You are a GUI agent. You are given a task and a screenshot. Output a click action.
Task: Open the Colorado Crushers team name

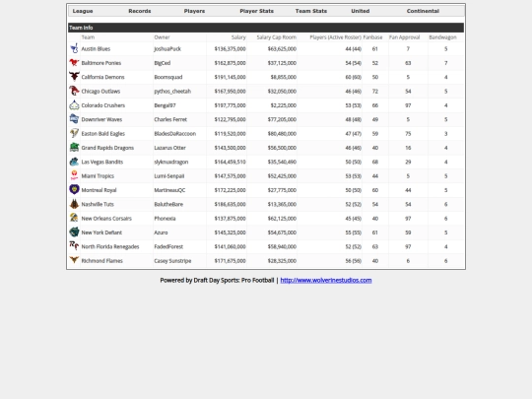point(103,105)
